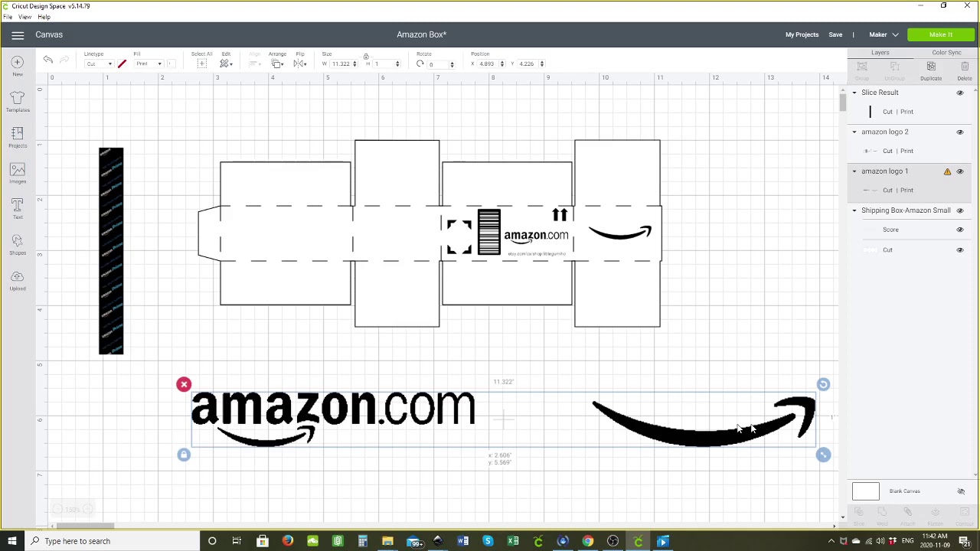Open the hamburger menu beside Canvas
This screenshot has height=551, width=980.
tap(18, 34)
